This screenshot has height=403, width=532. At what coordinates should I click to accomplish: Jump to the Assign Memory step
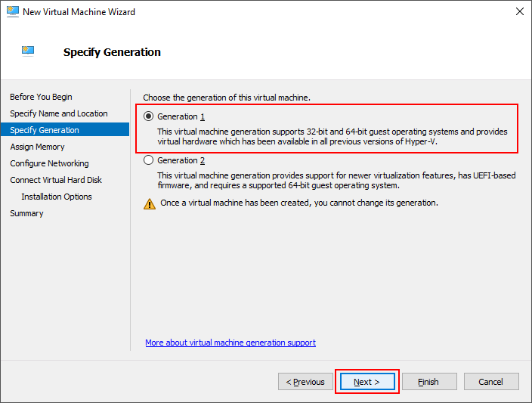point(37,147)
